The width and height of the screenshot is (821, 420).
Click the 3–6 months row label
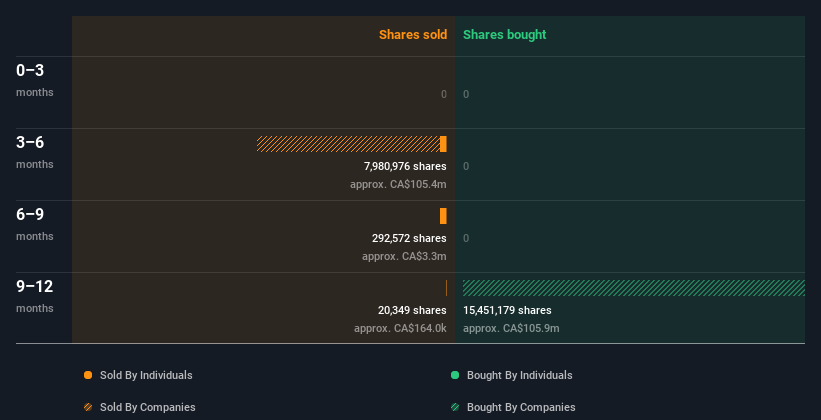point(35,152)
